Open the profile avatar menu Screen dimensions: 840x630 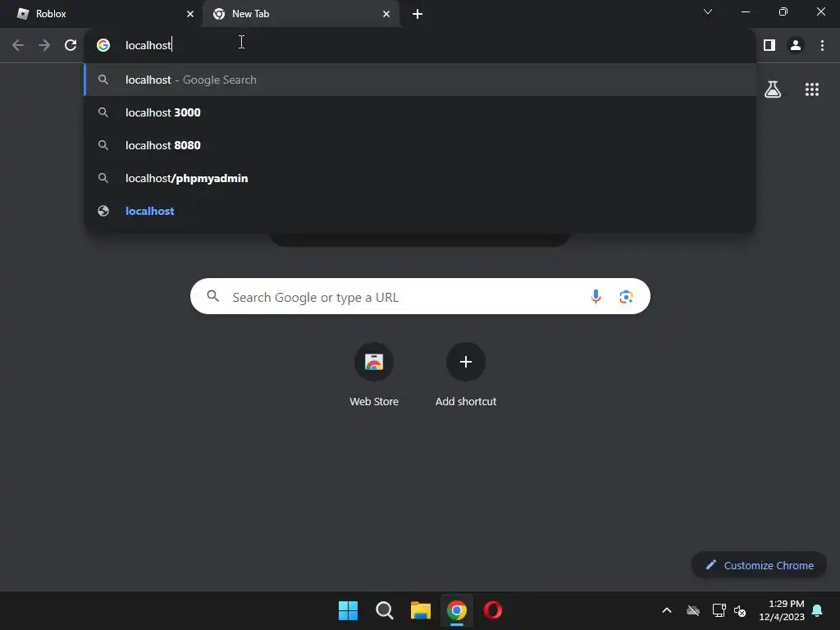(796, 45)
